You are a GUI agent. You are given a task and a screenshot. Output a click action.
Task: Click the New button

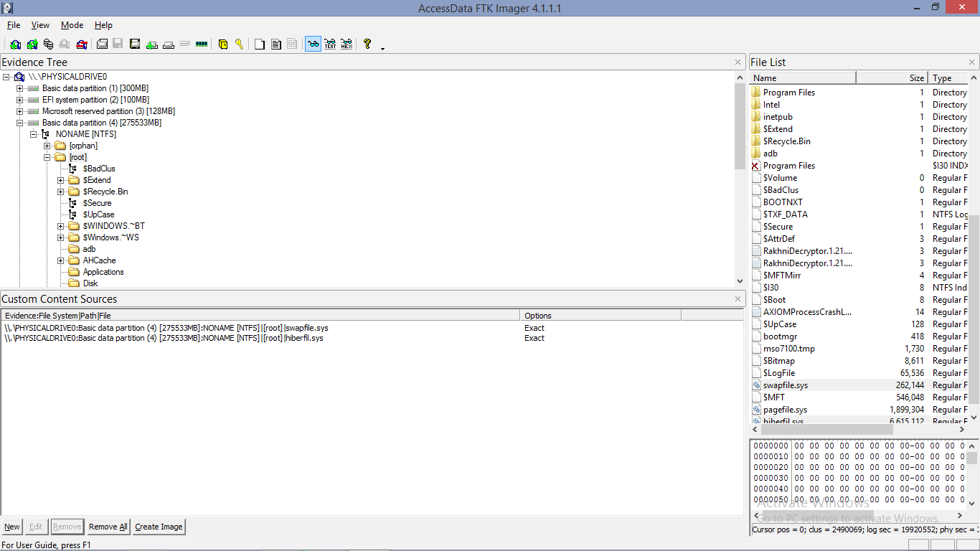[12, 527]
